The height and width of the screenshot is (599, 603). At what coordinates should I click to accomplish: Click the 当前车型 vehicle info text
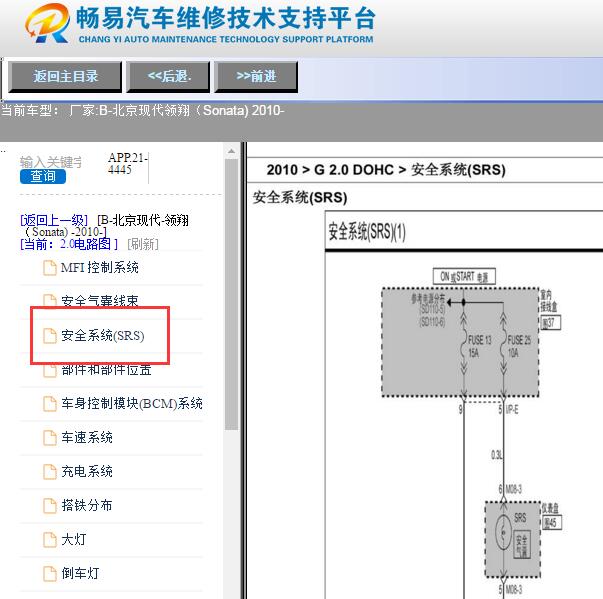[x=143, y=111]
